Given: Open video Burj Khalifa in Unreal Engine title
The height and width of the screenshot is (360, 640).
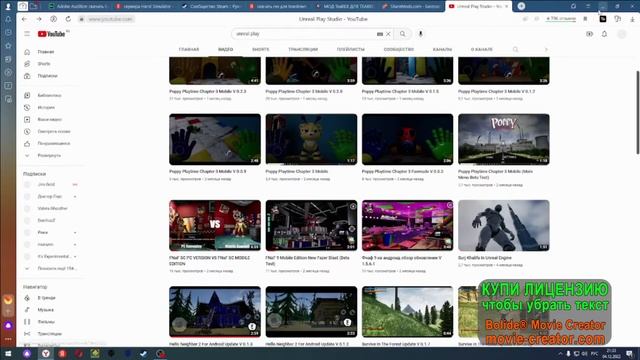Looking at the screenshot, I should pos(484,258).
